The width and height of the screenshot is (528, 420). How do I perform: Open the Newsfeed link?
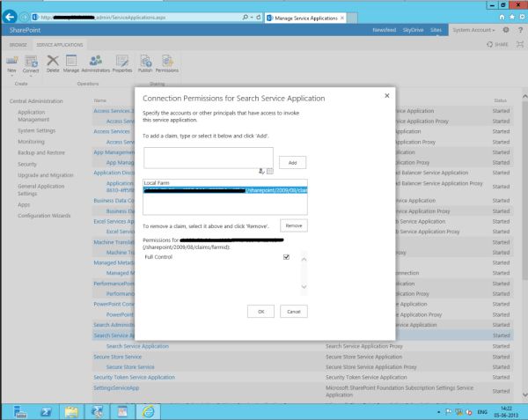click(385, 30)
